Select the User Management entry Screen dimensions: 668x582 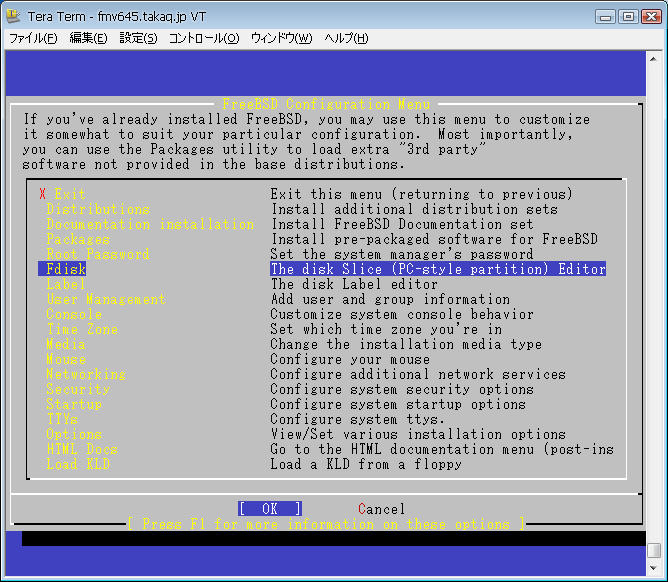pyautogui.click(x=107, y=299)
